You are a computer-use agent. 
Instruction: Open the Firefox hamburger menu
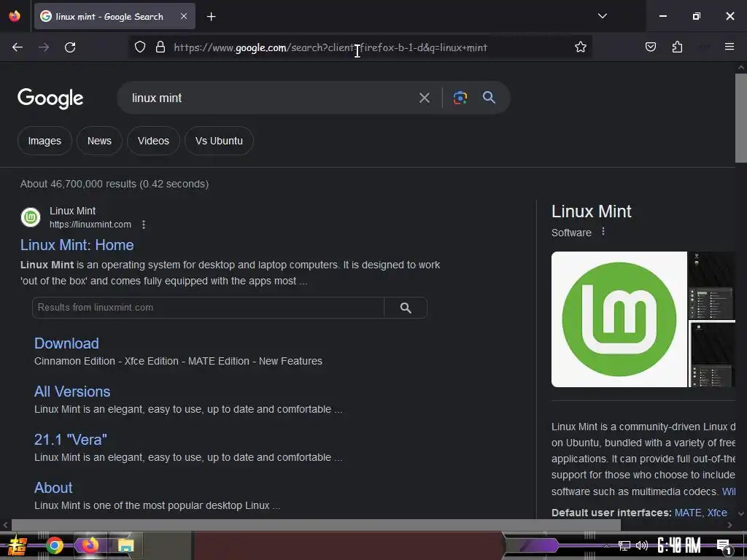(729, 47)
